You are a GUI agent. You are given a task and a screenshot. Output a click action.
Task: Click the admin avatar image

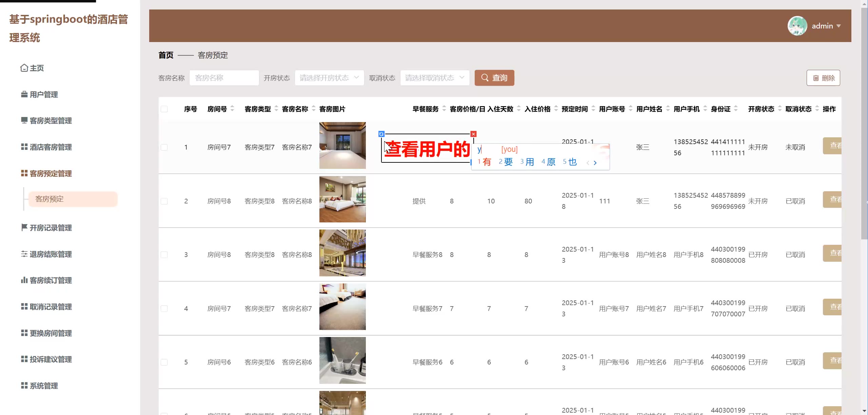797,26
